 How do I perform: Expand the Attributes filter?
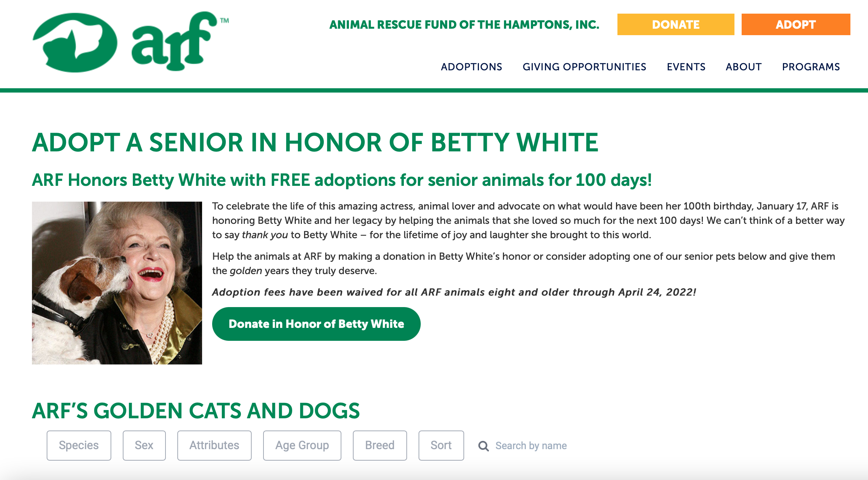tap(214, 445)
